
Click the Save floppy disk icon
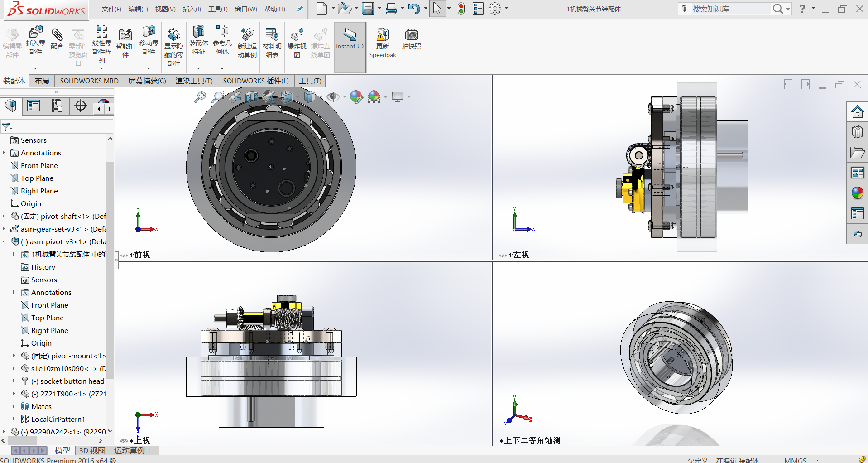coord(368,9)
